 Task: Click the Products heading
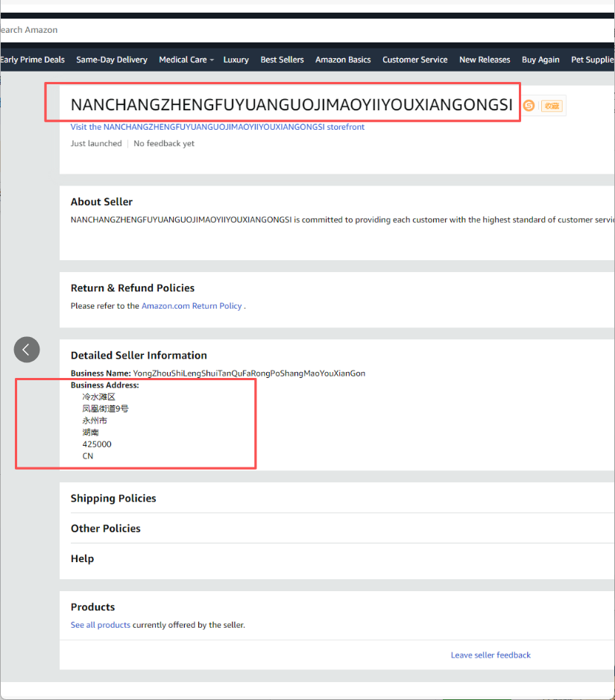click(x=93, y=607)
